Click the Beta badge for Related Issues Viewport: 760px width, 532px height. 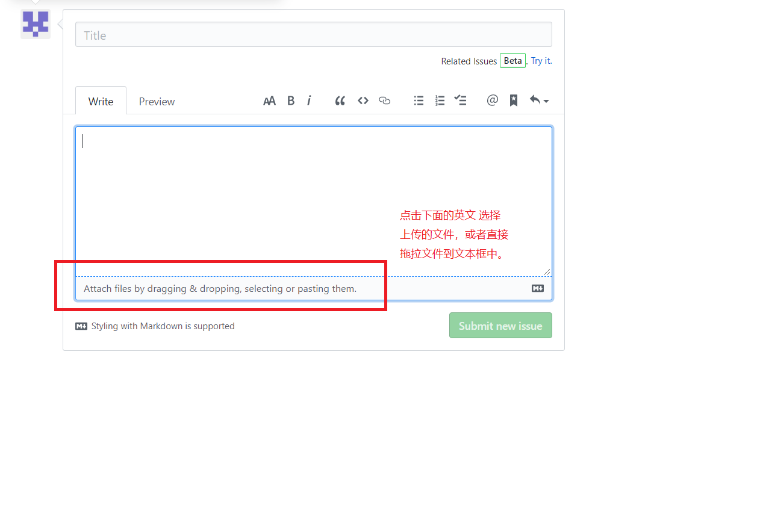pos(512,60)
